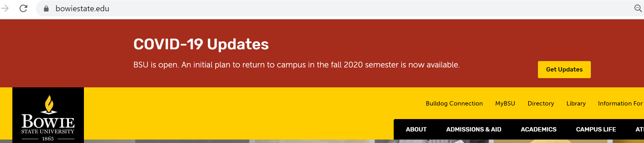Click the browser forward arrow

tap(5, 8)
